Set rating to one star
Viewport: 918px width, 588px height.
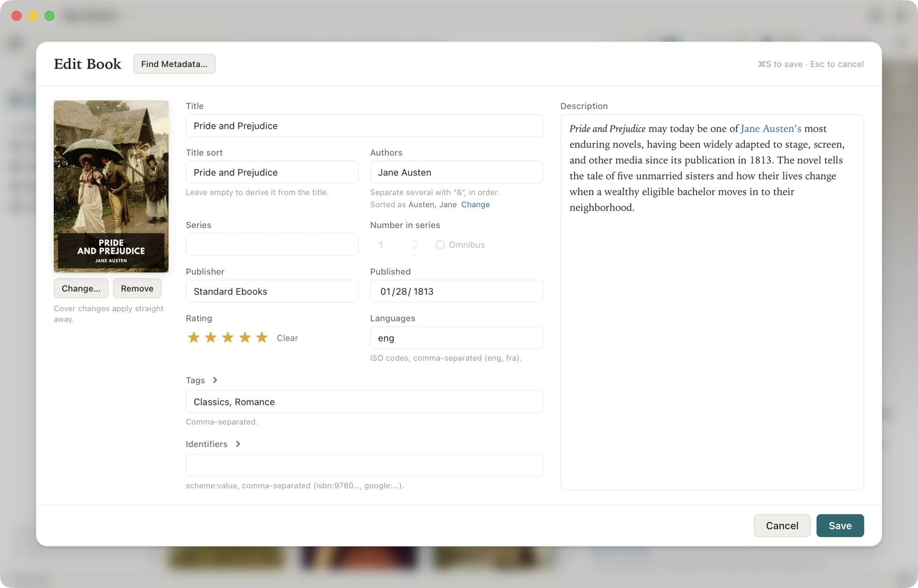194,337
